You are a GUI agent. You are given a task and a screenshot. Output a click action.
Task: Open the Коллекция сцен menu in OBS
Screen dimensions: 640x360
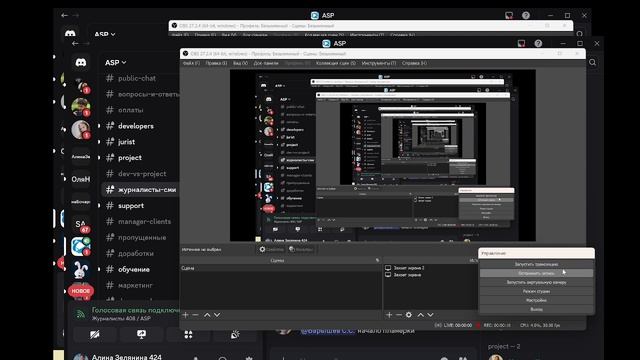336,63
